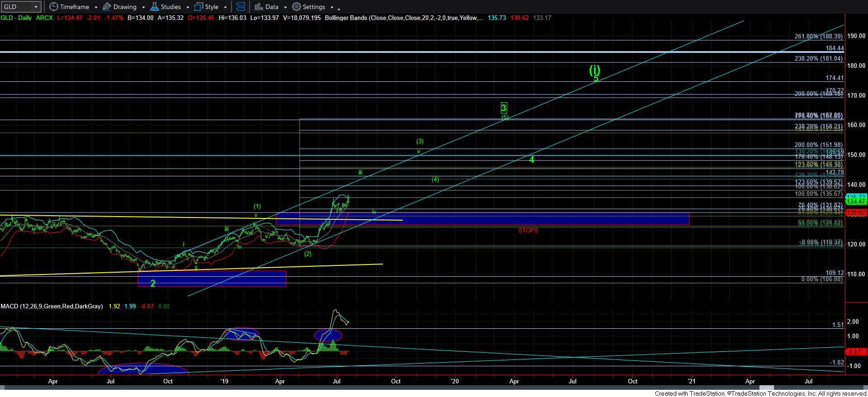Expand the Settings dropdown arrow
The height and width of the screenshot is (397, 868).
(x=332, y=7)
